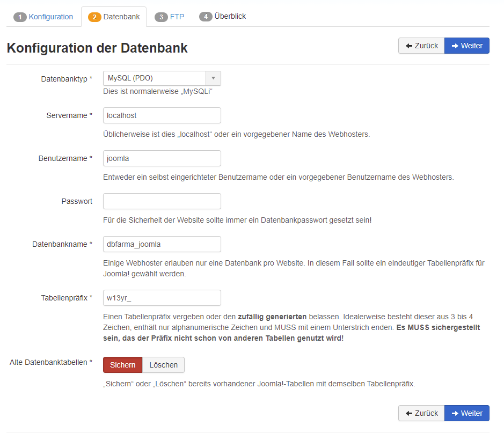The width and height of the screenshot is (504, 433).
Task: Click the Datenbankpasswort security hint text
Action: pyautogui.click(x=237, y=220)
